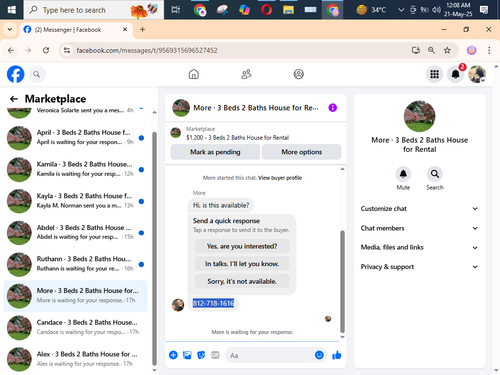The width and height of the screenshot is (500, 375).
Task: Reload the page with the browser refresh icon
Action: [x=46, y=50]
